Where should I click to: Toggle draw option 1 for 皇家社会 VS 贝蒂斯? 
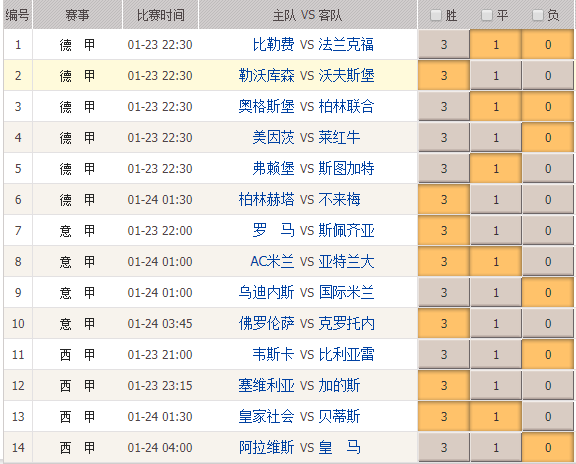[496, 417]
